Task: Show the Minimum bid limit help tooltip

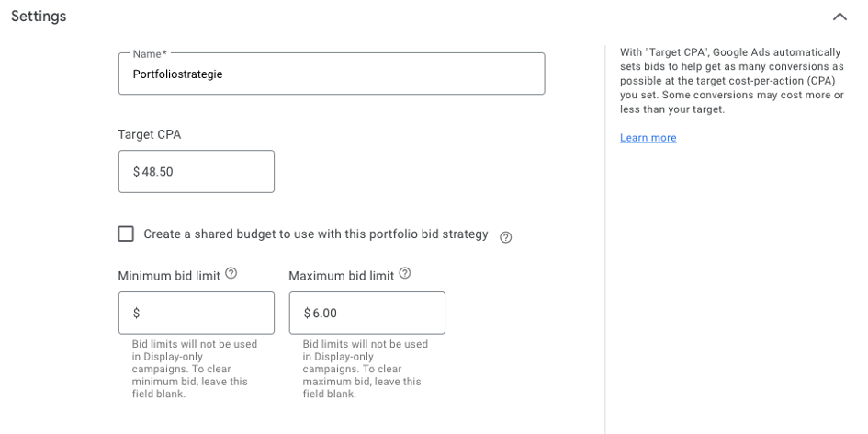Action: click(x=231, y=274)
